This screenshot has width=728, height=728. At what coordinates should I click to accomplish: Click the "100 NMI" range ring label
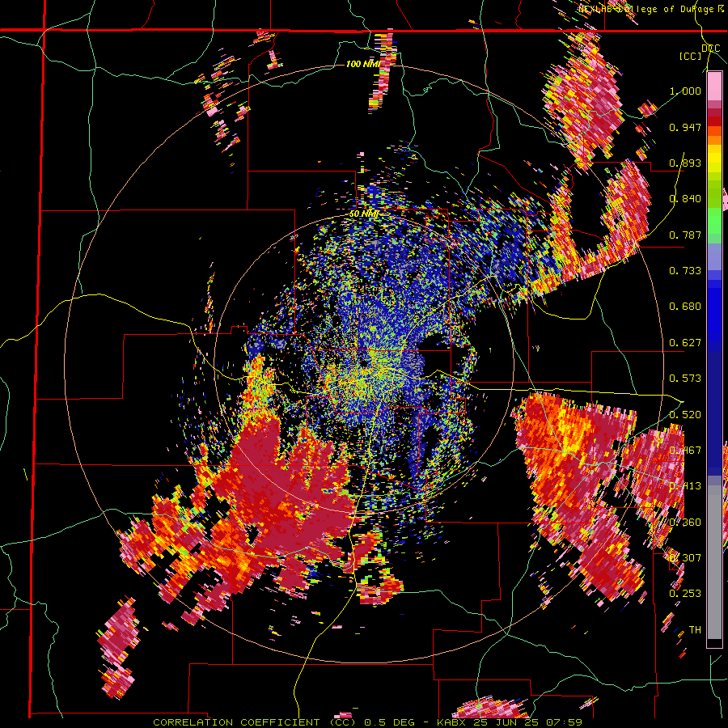point(363,64)
